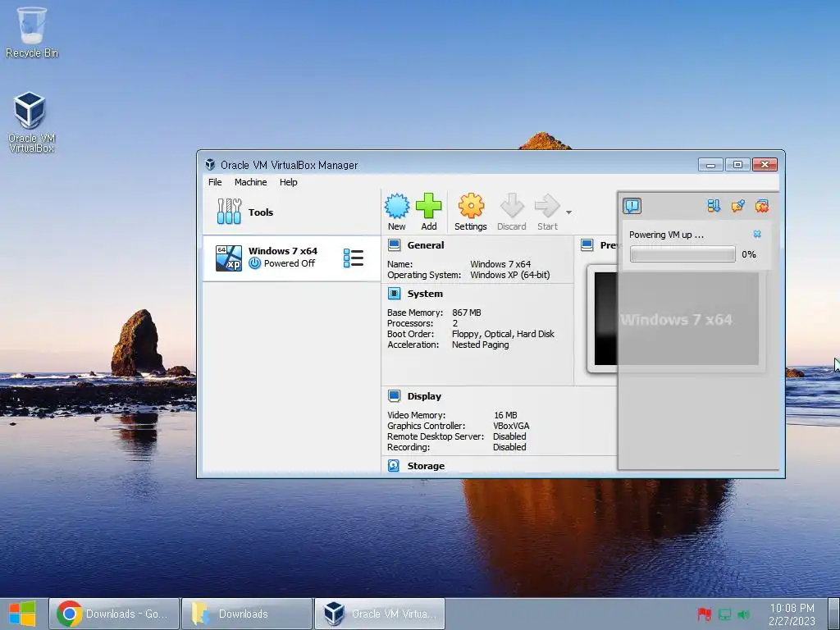Click the Video Memory 16 MB value
Image resolution: width=840 pixels, height=630 pixels.
click(505, 415)
